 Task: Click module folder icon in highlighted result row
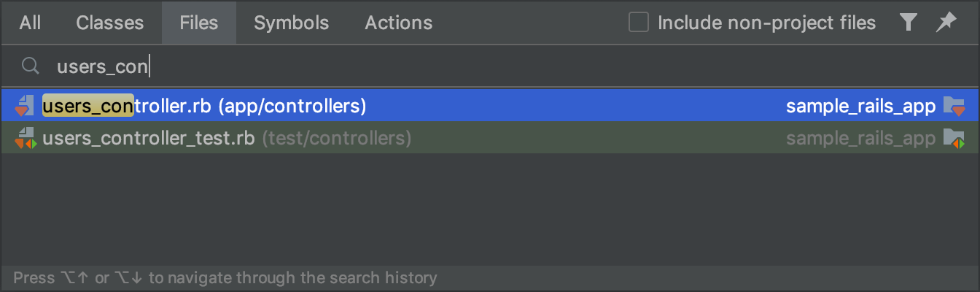(953, 107)
